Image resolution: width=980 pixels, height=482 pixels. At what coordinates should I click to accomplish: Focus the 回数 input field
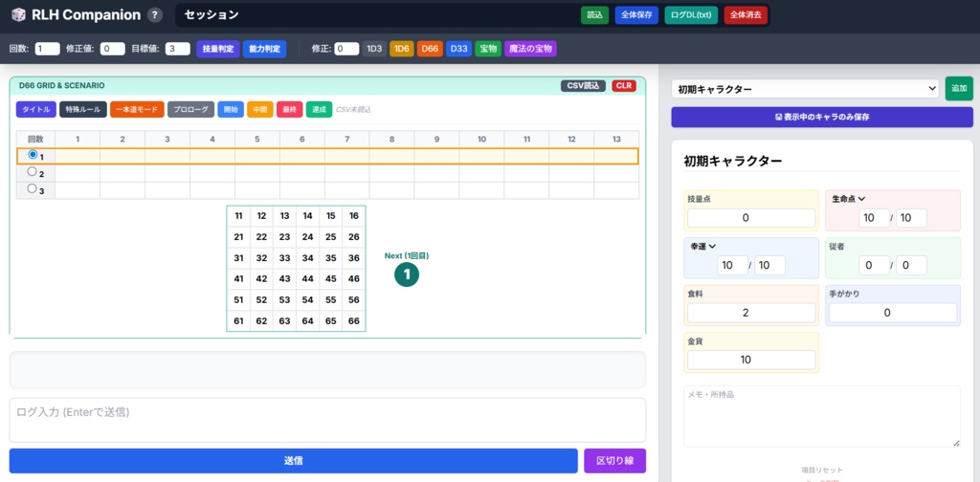pos(48,49)
